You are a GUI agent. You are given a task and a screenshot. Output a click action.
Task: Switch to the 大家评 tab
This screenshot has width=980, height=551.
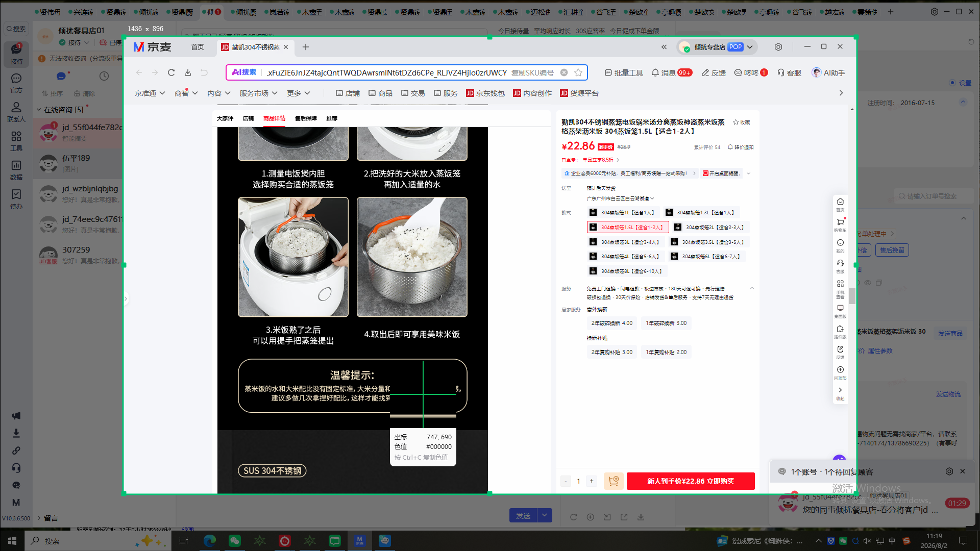pyautogui.click(x=225, y=118)
